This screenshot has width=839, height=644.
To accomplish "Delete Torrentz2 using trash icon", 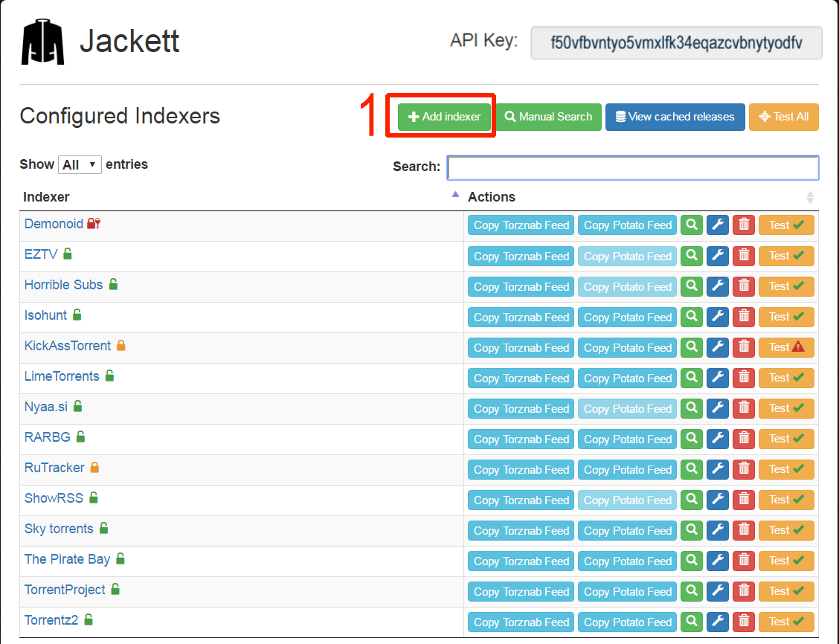I will point(744,622).
